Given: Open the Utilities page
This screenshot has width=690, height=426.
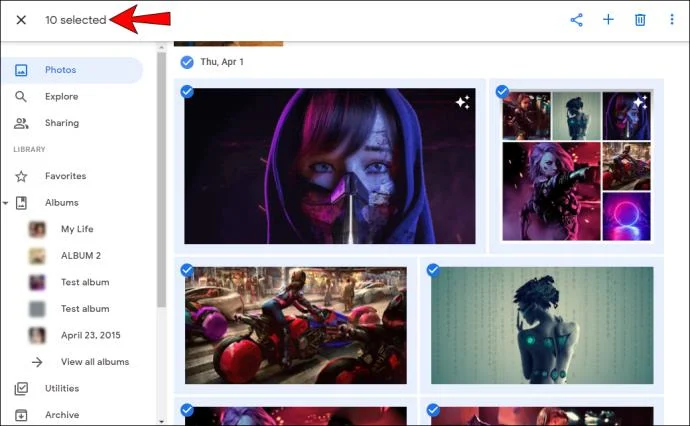Looking at the screenshot, I should (62, 388).
